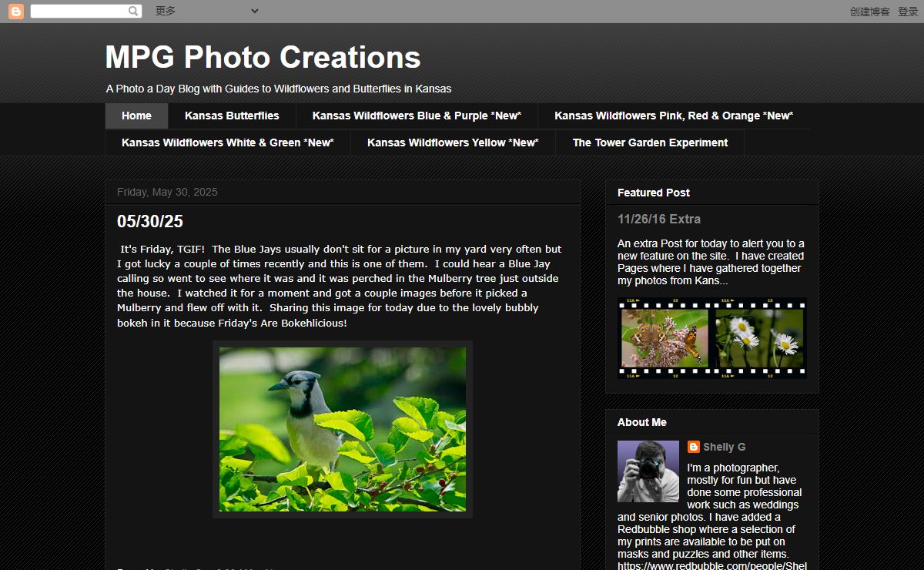The width and height of the screenshot is (924, 570).
Task: Open The Tower Garden Experiment tab
Action: (x=650, y=142)
